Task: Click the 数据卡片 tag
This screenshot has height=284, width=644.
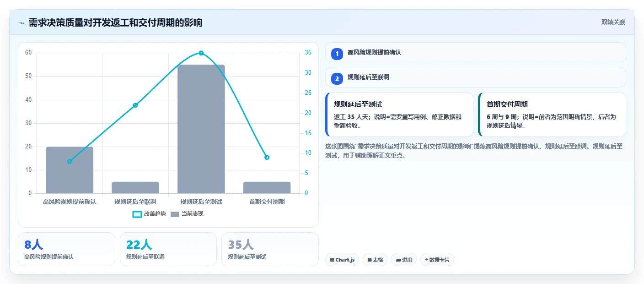Action: click(x=437, y=260)
